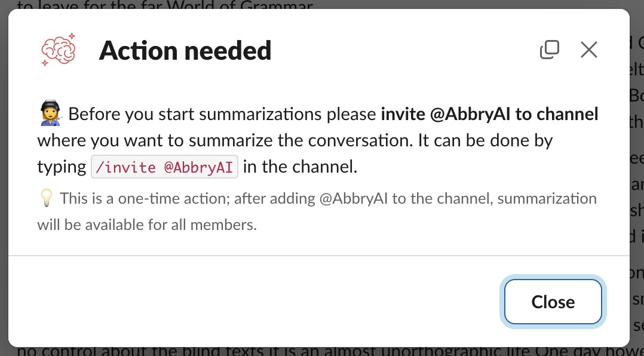This screenshot has width=644, height=356.
Task: Click the lightbulb emoji hint icon
Action: point(46,198)
